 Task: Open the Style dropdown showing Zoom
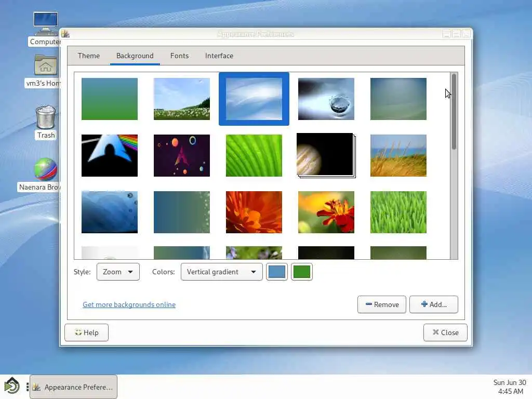pos(118,272)
